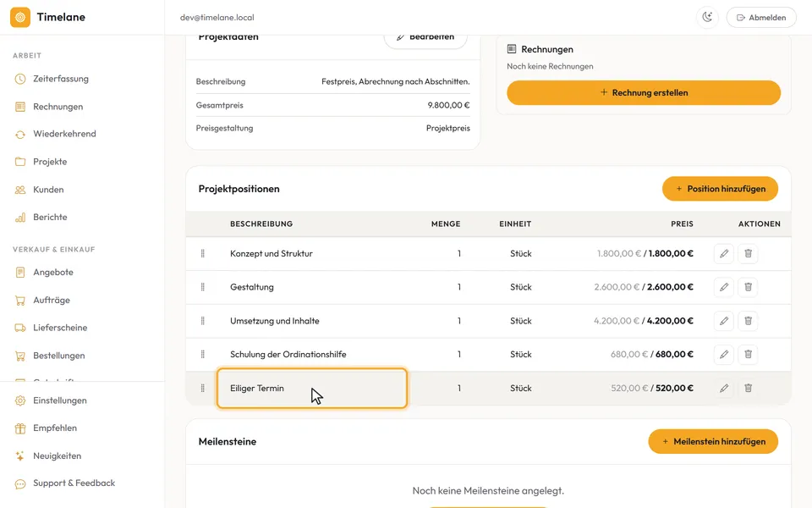The image size is (812, 508).
Task: Click the Kunden people icon
Action: pos(20,190)
